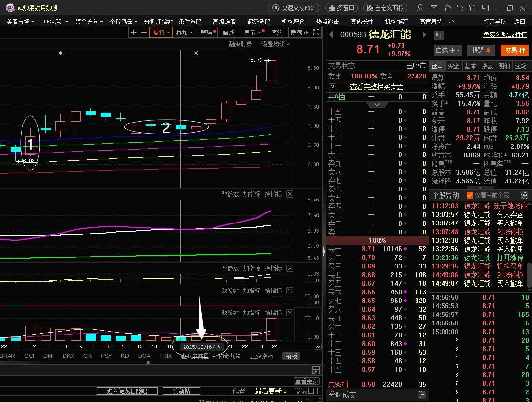Viewport: 532px width, 402px height.
Task: Open 画线 drawing tools
Action: point(228,33)
